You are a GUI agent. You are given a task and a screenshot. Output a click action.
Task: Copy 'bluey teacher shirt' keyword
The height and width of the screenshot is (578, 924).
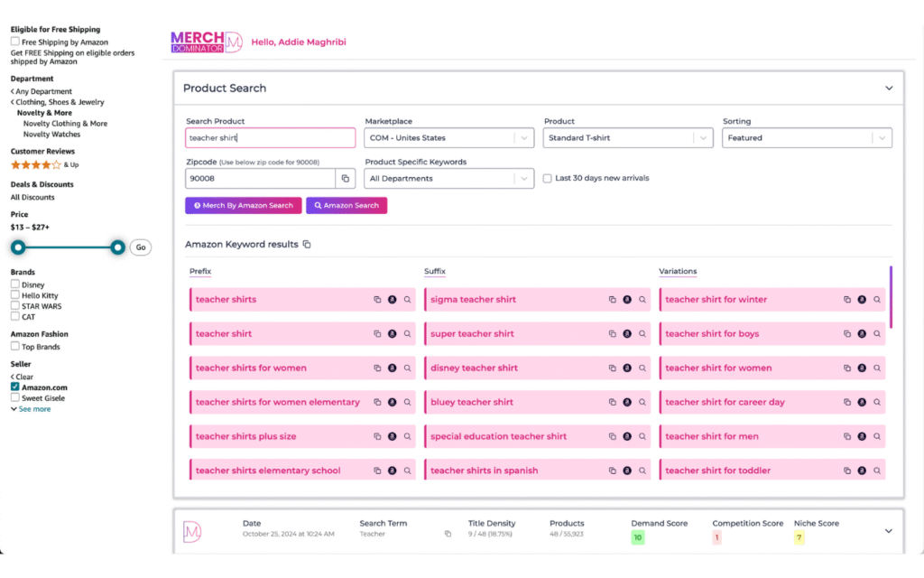tap(613, 402)
